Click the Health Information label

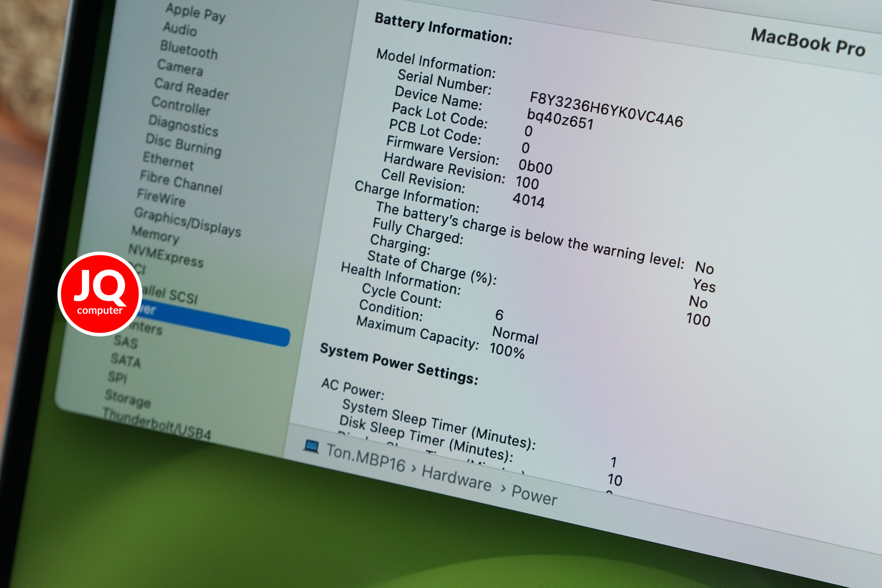pyautogui.click(x=401, y=278)
